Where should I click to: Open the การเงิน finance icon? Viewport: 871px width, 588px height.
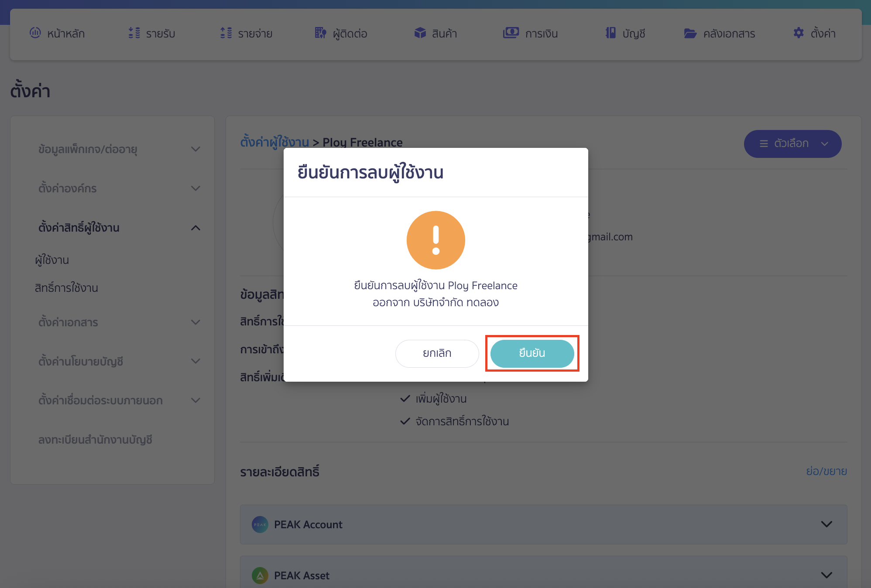[511, 33]
